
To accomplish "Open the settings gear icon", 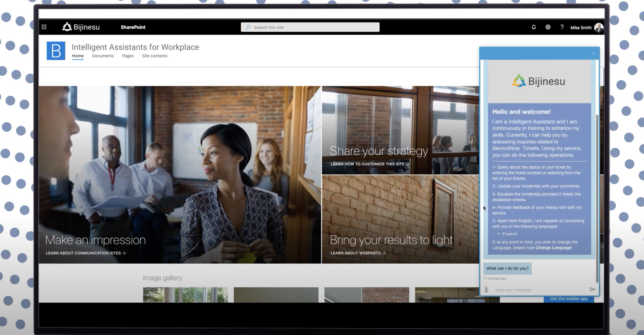I will [548, 27].
